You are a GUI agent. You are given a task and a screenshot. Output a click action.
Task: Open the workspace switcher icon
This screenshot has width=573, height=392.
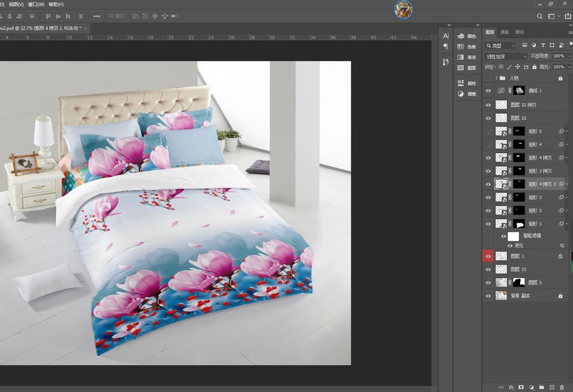(x=551, y=16)
